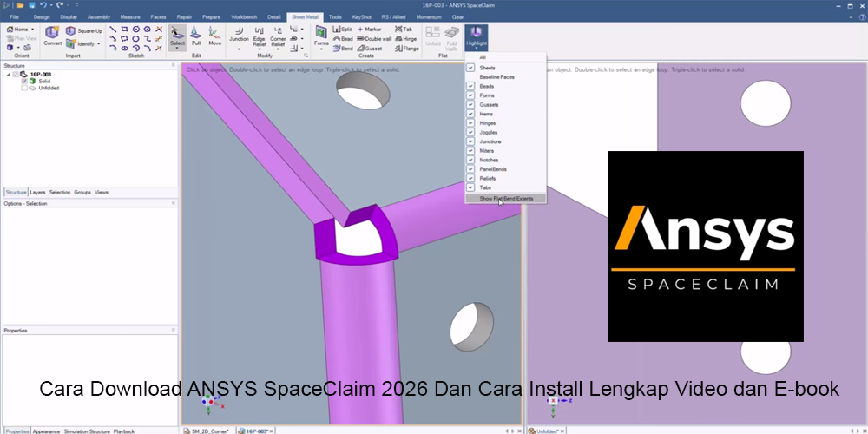Image resolution: width=868 pixels, height=434 pixels.
Task: Switch to the Repair ribbon tab
Action: 184,17
